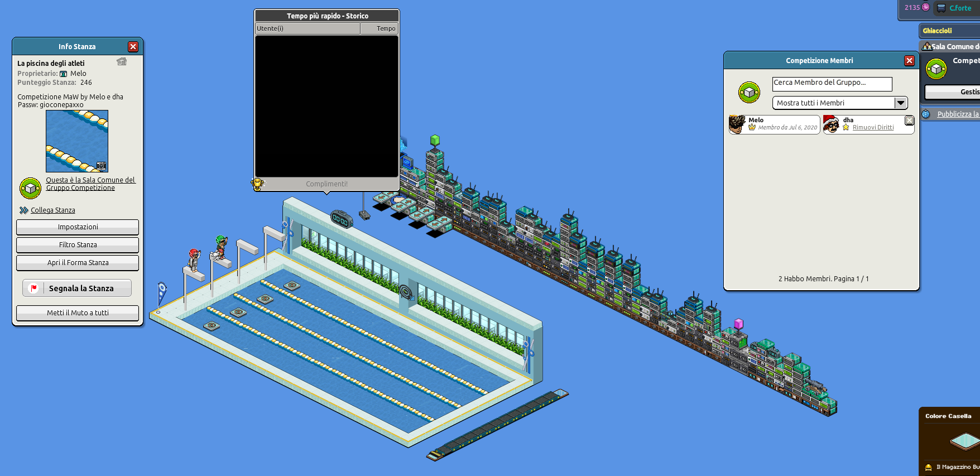Click the member name Melo

pyautogui.click(x=756, y=120)
